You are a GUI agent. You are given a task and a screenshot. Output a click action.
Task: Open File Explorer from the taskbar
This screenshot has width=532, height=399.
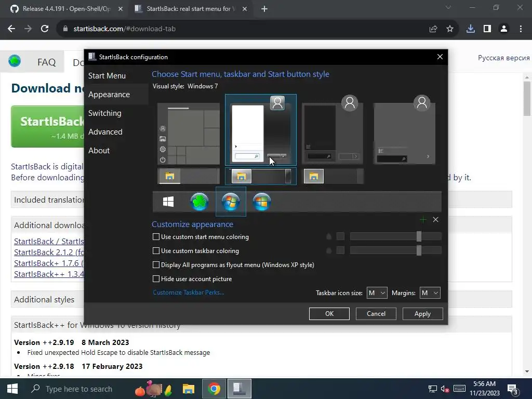coord(188,389)
